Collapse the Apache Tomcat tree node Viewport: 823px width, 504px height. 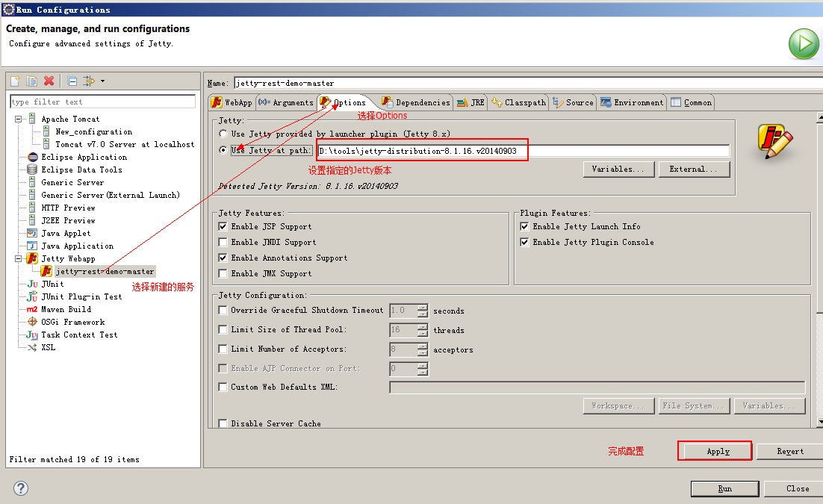click(x=19, y=119)
